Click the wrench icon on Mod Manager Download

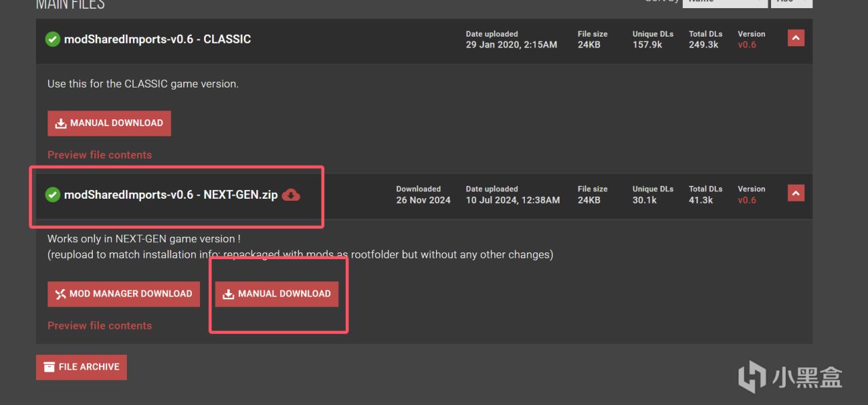[x=60, y=294]
